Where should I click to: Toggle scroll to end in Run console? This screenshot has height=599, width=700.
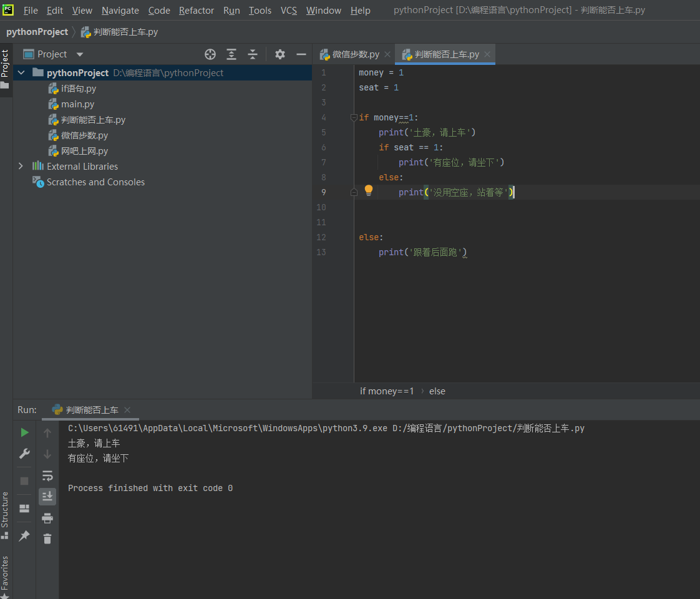coord(47,496)
